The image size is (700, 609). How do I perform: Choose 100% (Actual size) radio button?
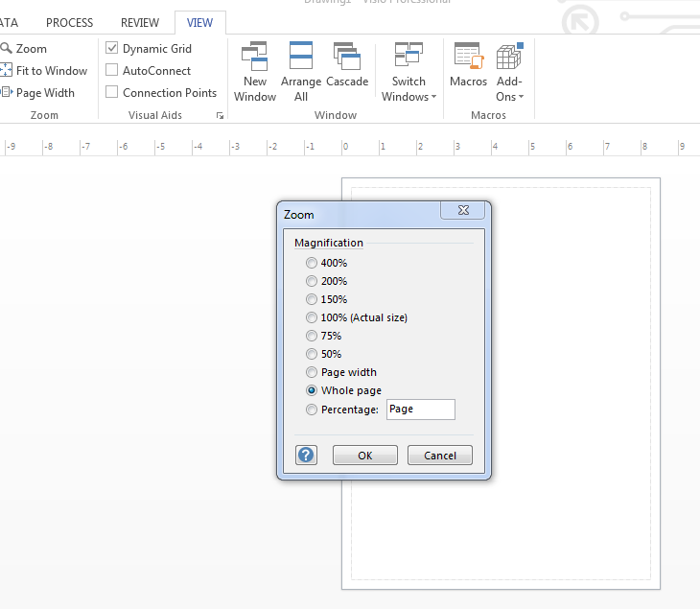[311, 317]
